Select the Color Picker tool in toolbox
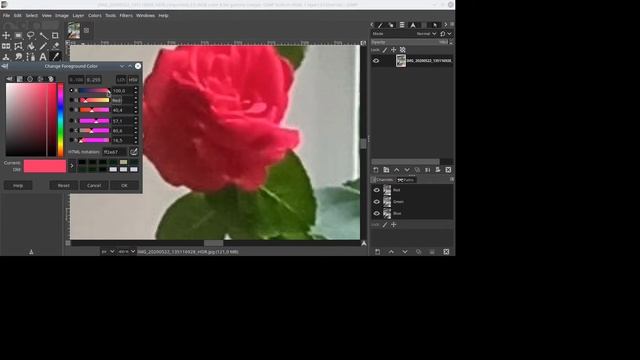 pyautogui.click(x=55, y=57)
